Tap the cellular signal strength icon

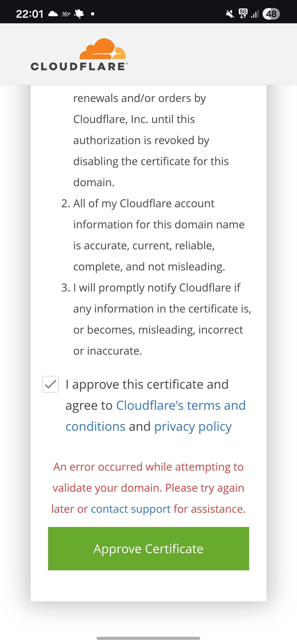[255, 14]
